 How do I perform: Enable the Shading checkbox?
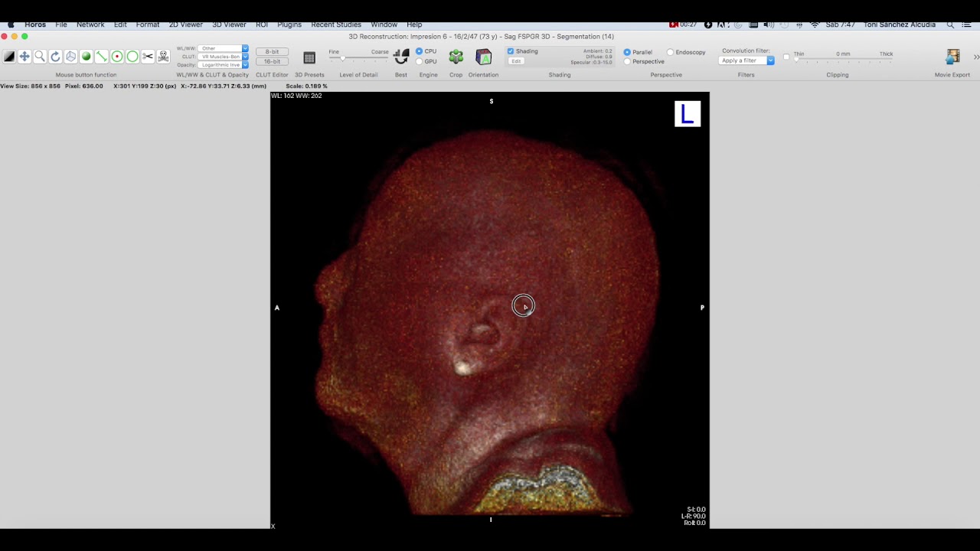pos(511,51)
